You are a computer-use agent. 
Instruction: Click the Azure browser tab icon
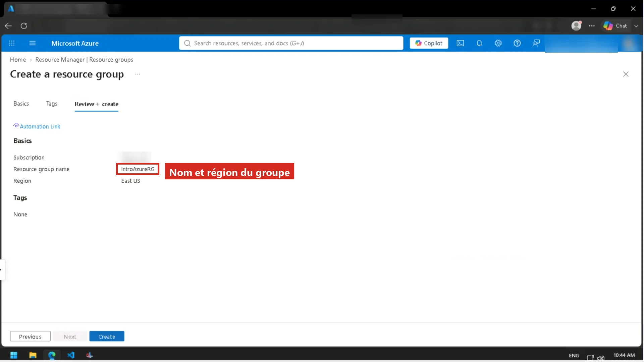(11, 9)
